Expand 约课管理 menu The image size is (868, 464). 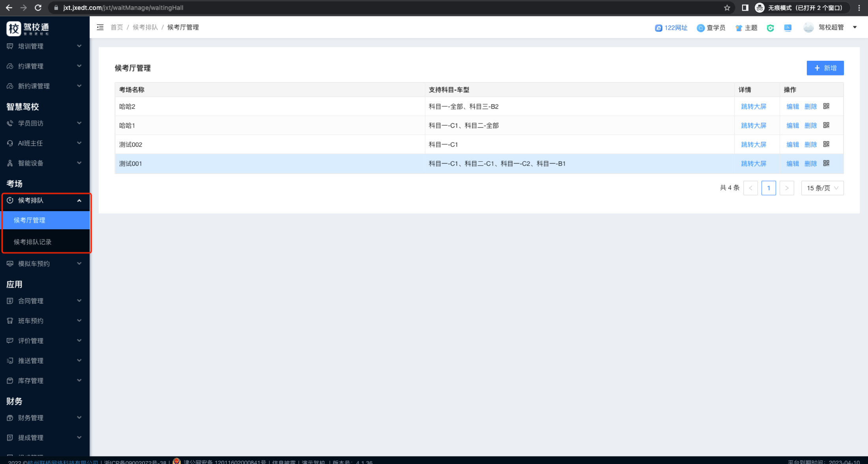45,66
